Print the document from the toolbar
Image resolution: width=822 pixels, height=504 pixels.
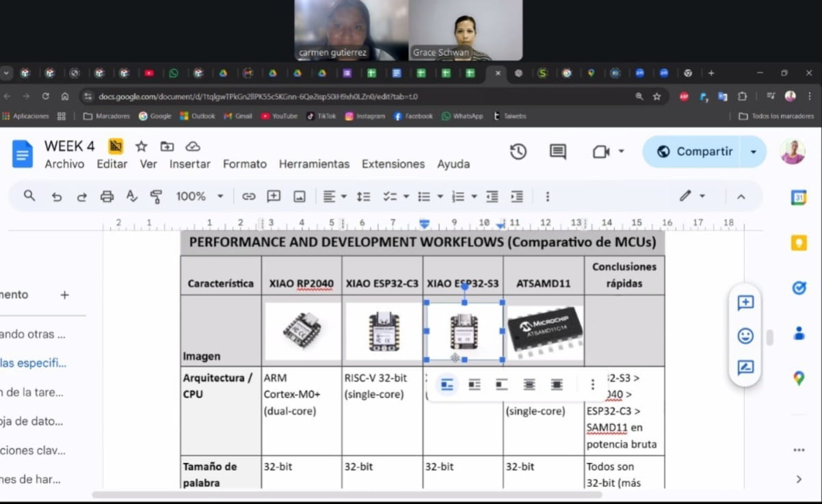click(x=107, y=196)
